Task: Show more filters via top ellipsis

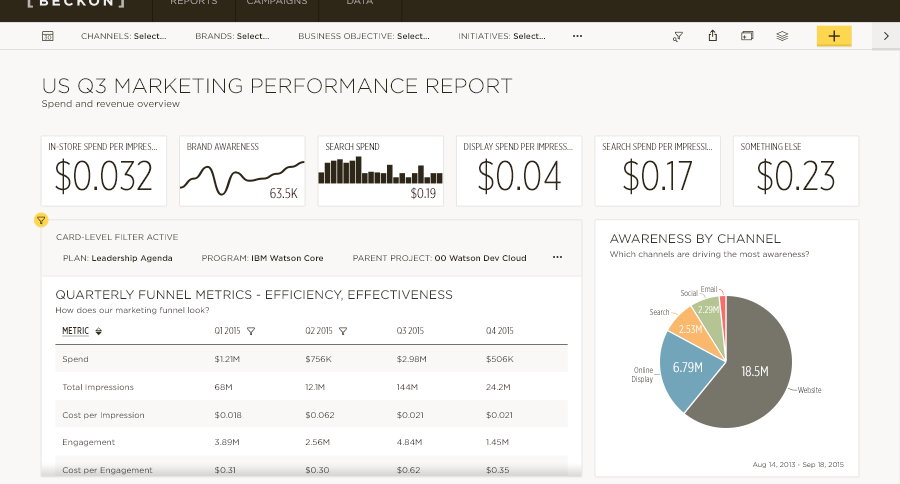Action: (577, 36)
